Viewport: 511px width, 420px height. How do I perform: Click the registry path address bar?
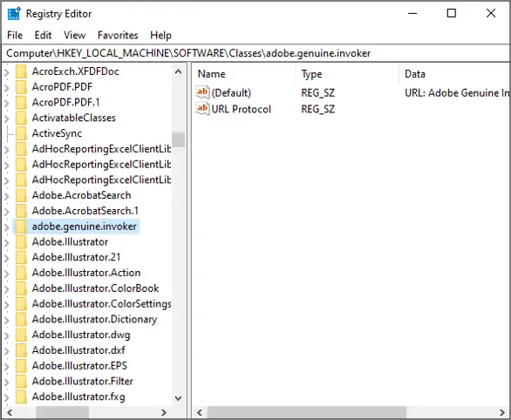[x=255, y=53]
